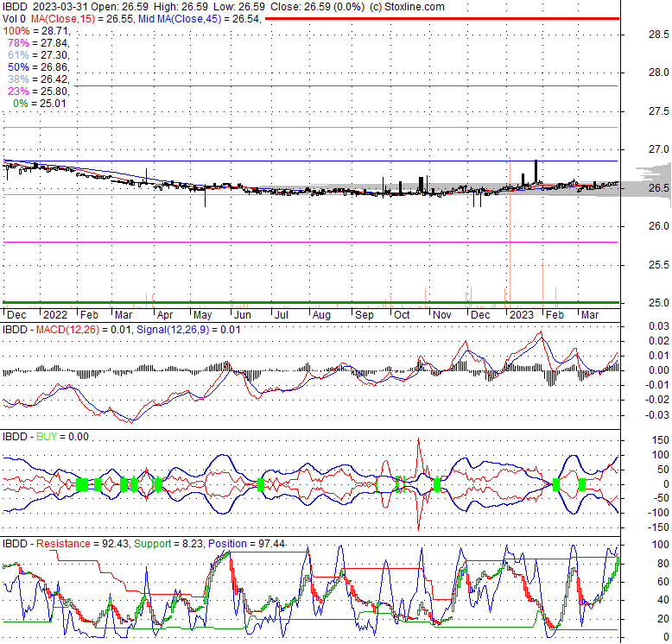Click the 28.0 price axis label

658,73
